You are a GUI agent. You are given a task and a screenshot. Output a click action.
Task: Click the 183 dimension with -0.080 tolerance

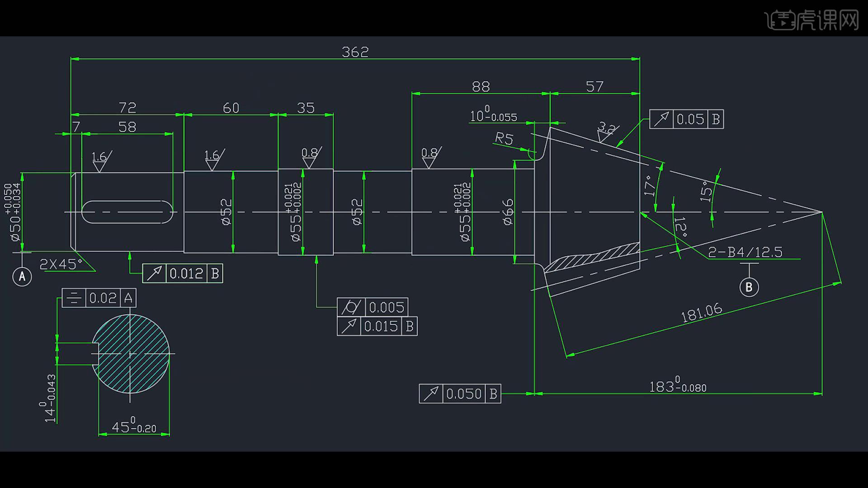[677, 385]
